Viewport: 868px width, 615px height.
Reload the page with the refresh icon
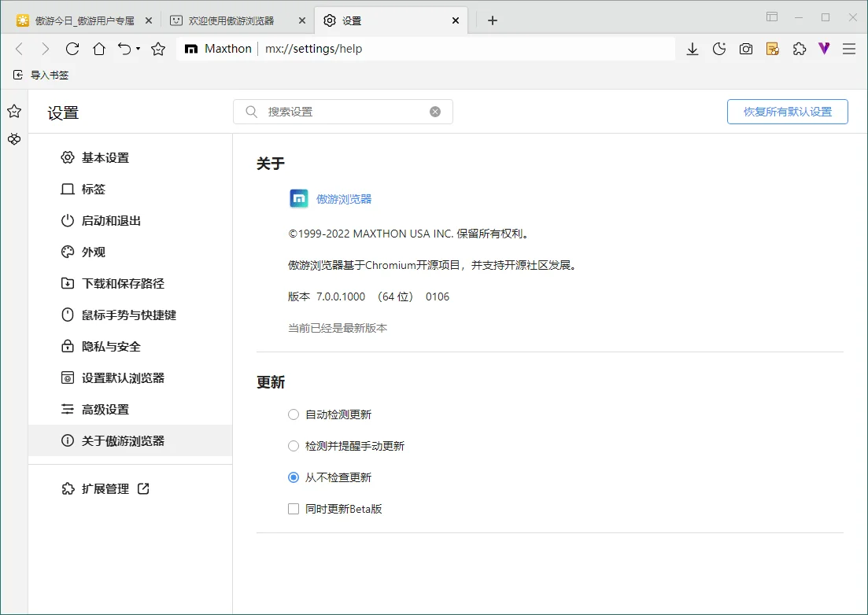click(x=72, y=49)
